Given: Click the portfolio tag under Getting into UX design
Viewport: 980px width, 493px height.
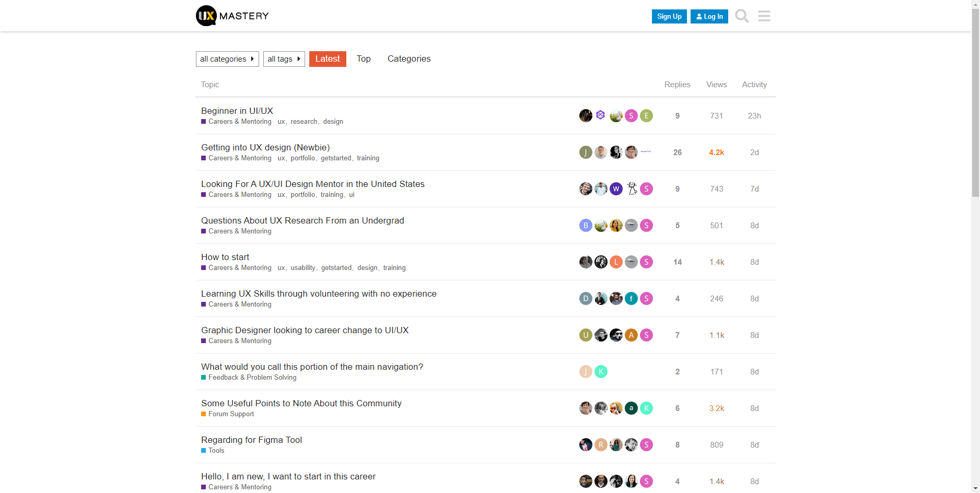Looking at the screenshot, I should tap(302, 158).
